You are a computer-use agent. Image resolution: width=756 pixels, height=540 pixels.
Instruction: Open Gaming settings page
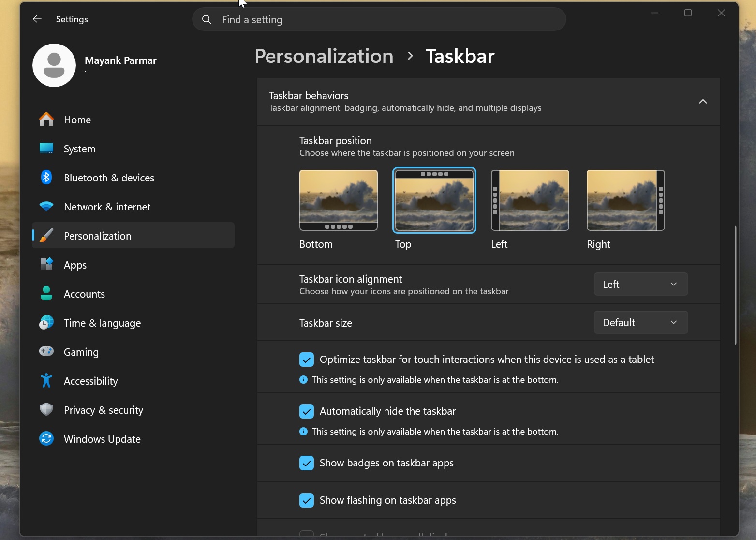click(x=133, y=352)
